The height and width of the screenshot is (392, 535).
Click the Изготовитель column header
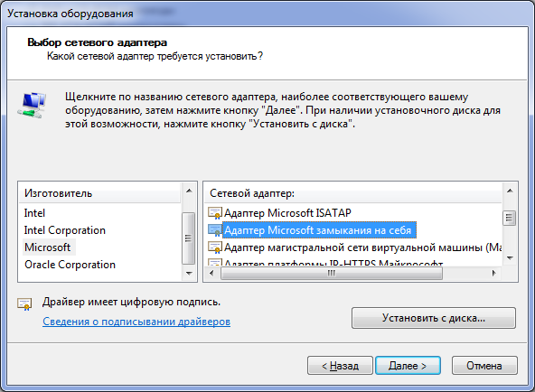[99, 193]
